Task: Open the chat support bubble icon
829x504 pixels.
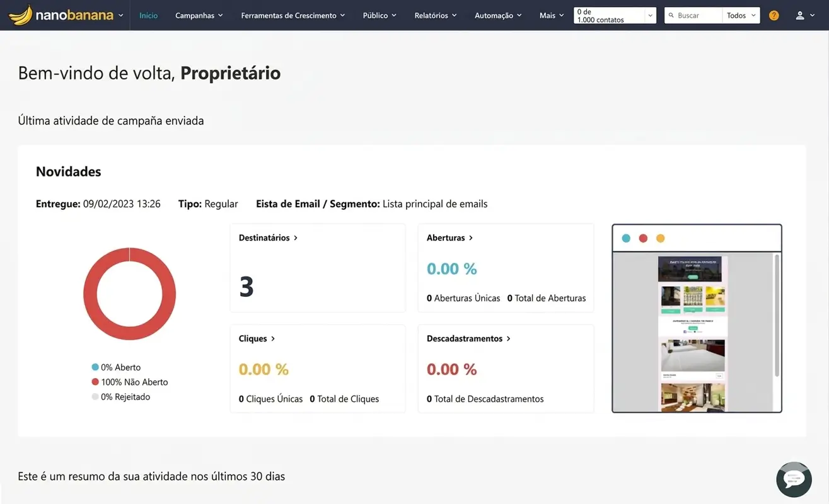Action: [x=794, y=479]
